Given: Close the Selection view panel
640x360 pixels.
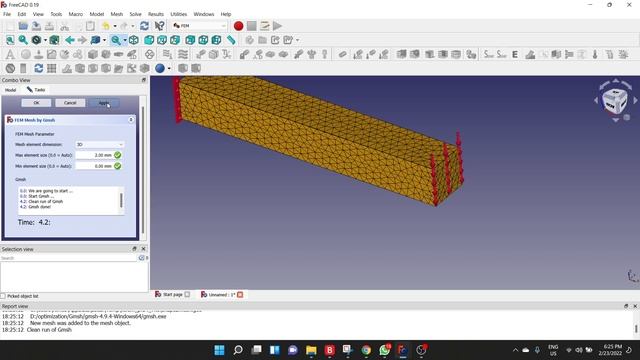Looking at the screenshot, I should click(x=143, y=249).
